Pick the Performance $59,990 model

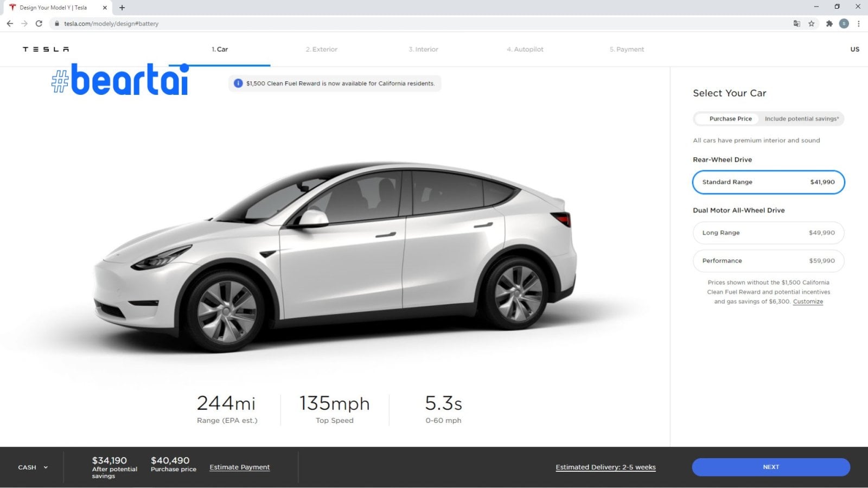tap(768, 261)
